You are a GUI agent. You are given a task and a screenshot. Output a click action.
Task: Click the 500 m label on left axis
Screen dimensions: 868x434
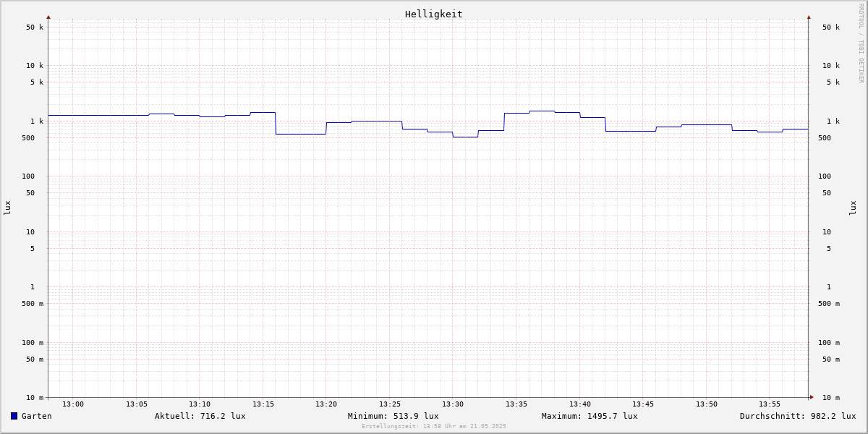[x=33, y=304]
